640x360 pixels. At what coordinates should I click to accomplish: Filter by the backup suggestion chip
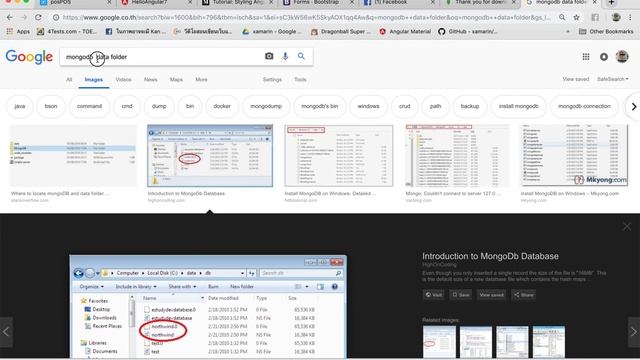pyautogui.click(x=470, y=106)
